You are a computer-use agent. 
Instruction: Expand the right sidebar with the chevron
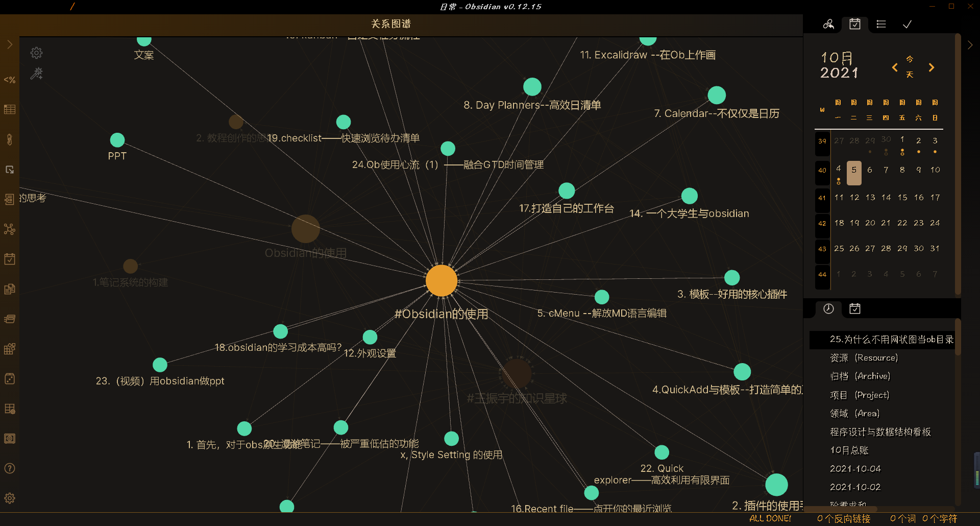(x=970, y=45)
